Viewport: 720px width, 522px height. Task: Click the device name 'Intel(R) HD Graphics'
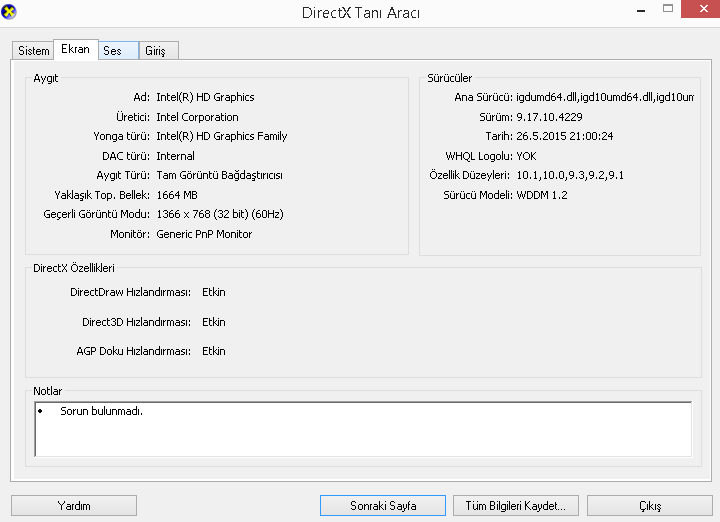205,98
